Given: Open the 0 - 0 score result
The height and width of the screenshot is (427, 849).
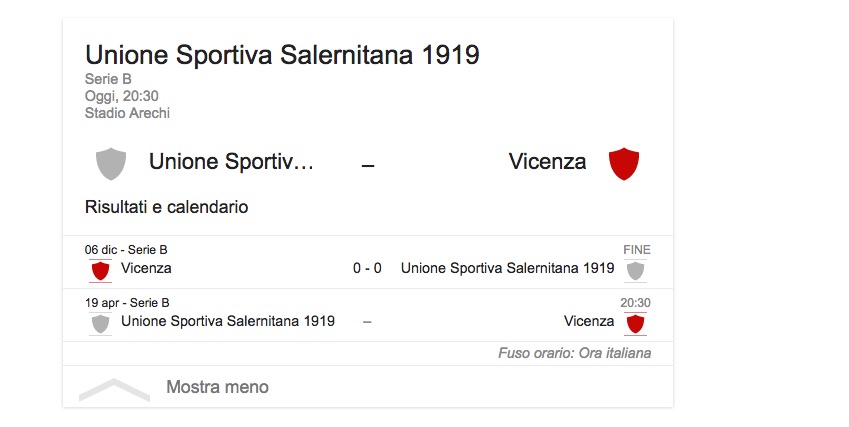Looking at the screenshot, I should point(367,268).
